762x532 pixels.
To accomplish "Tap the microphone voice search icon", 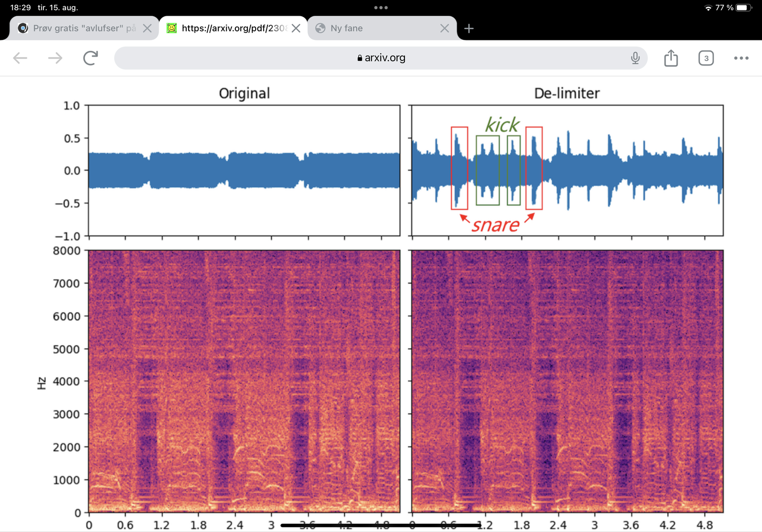I will [635, 58].
